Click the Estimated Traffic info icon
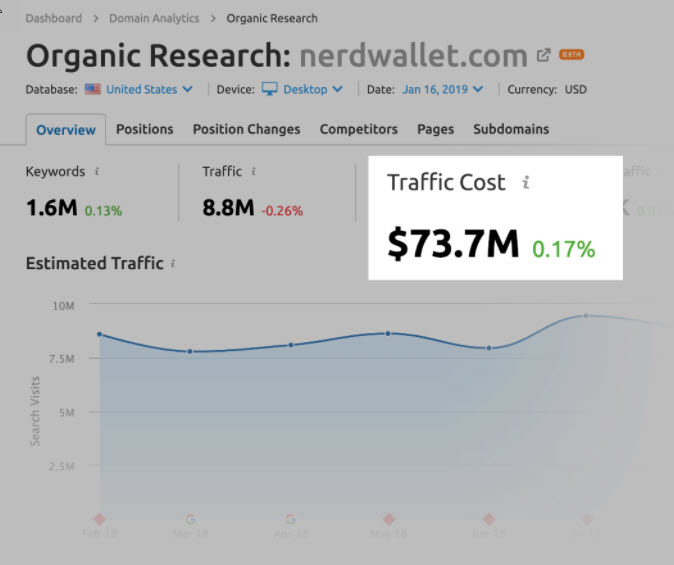674x565 pixels. coord(173,264)
